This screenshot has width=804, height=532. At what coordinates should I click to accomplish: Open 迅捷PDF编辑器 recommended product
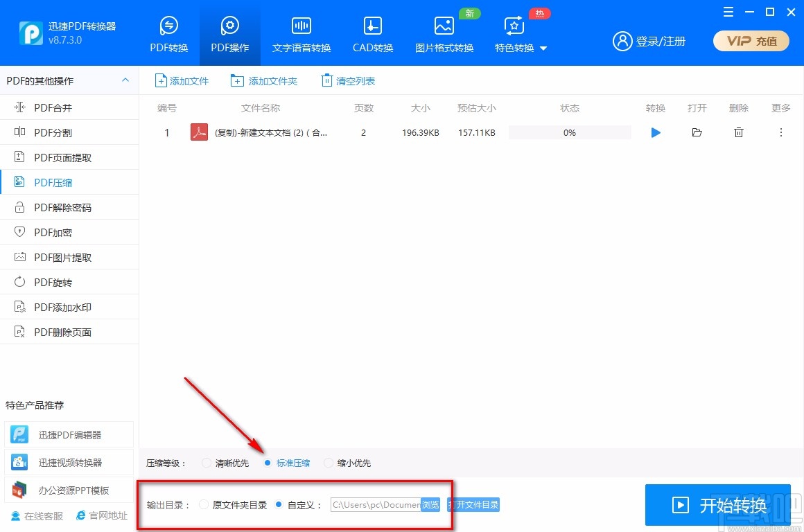(69, 434)
